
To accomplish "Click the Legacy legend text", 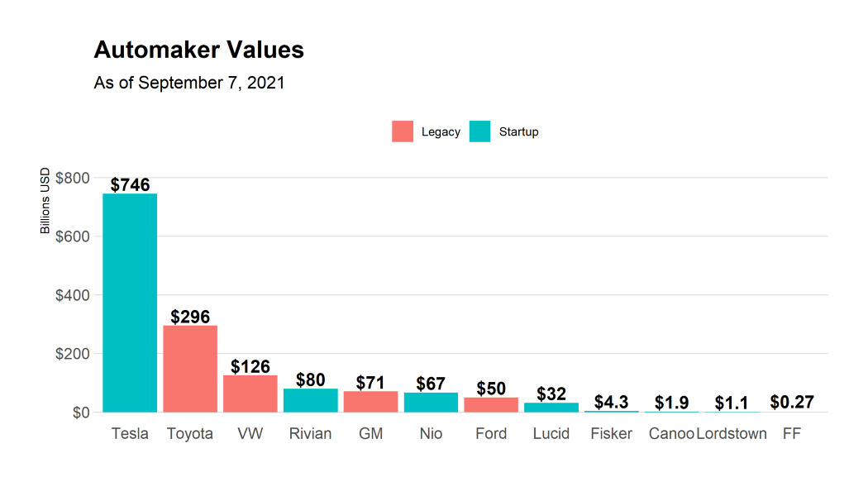I will point(441,131).
